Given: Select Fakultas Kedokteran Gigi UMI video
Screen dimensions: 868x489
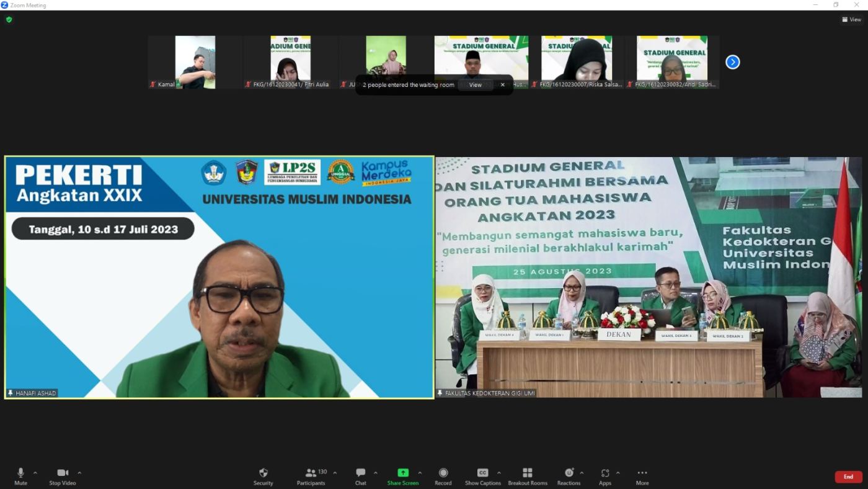Looking at the screenshot, I should [x=649, y=277].
